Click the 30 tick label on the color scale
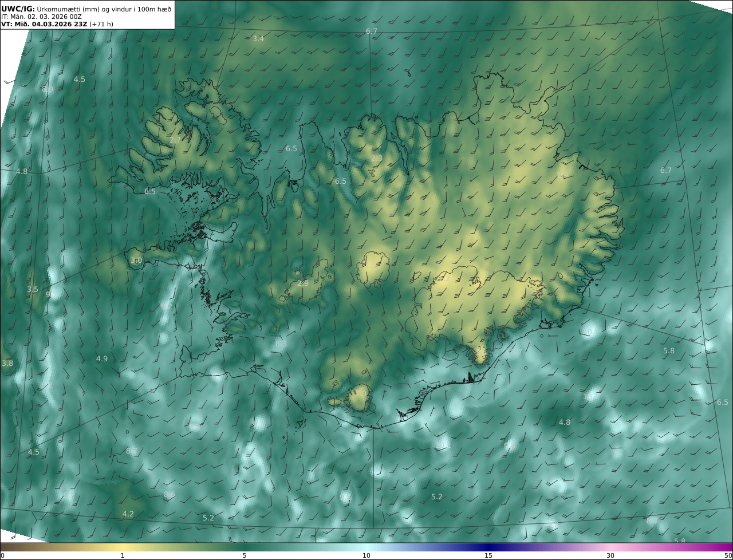Viewport: 733px width, 560px height. click(610, 555)
